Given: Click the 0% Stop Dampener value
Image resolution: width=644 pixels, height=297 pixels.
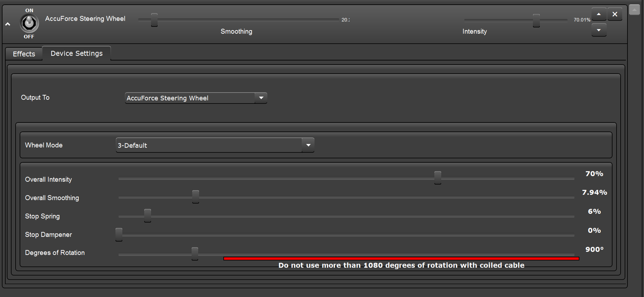Looking at the screenshot, I should pyautogui.click(x=594, y=231).
